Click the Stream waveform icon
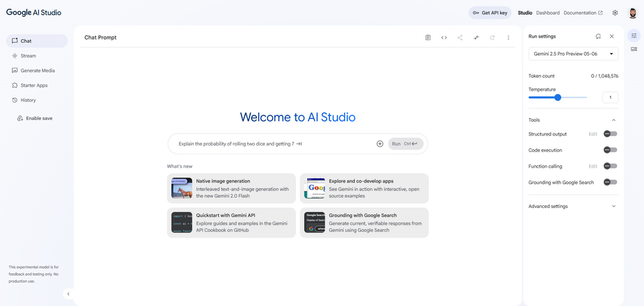Screen dimensions: 644x306 pyautogui.click(x=15, y=56)
